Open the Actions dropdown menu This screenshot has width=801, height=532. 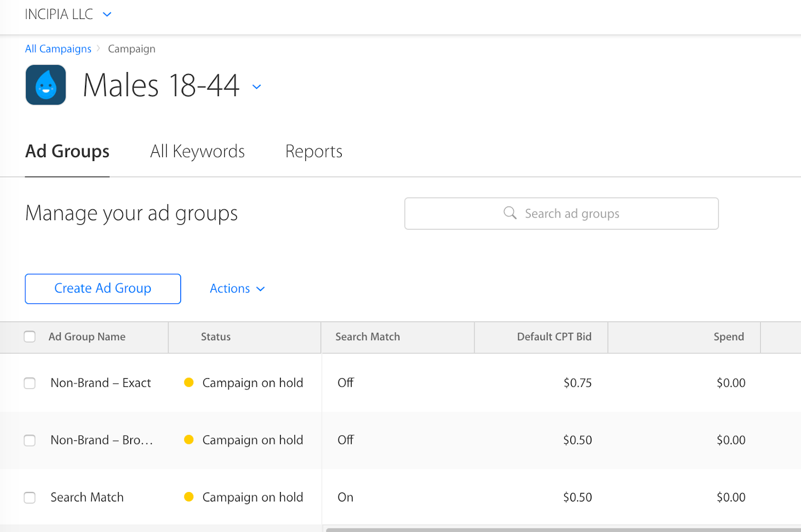coord(237,289)
